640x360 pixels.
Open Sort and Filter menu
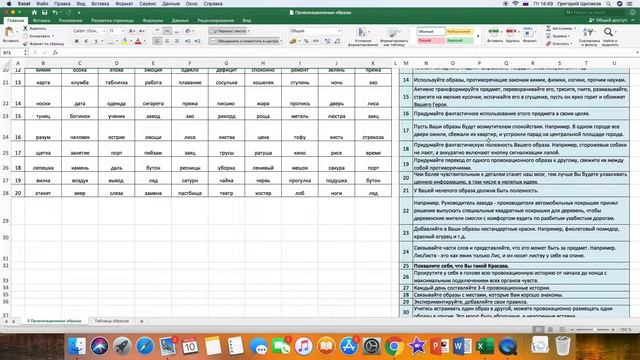pos(589,37)
